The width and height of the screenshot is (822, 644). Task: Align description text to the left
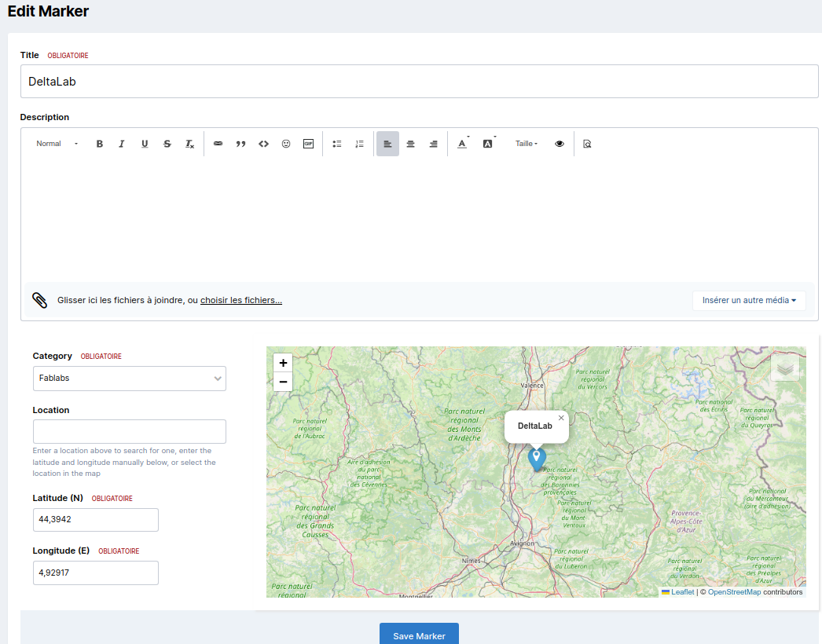[388, 144]
